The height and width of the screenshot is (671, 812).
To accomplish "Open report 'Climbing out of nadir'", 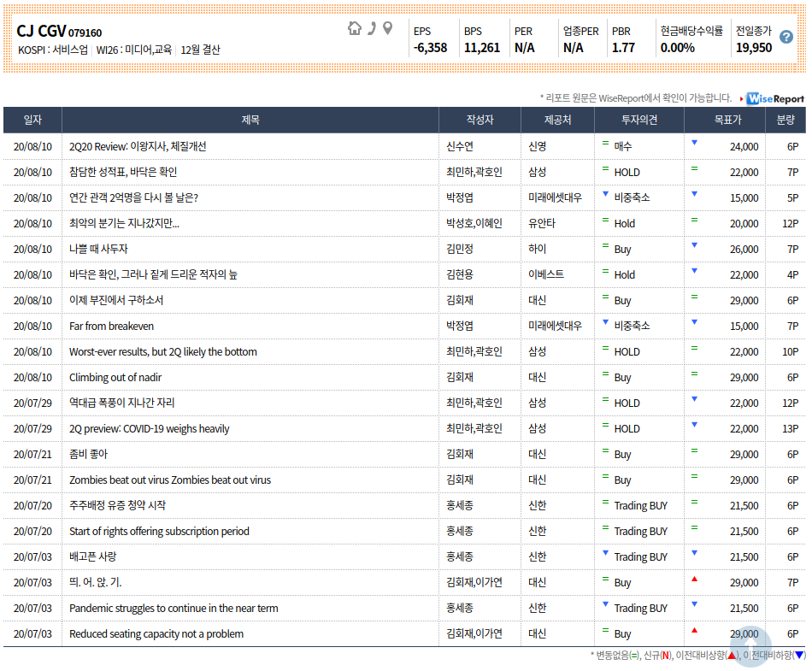I will tap(115, 378).
